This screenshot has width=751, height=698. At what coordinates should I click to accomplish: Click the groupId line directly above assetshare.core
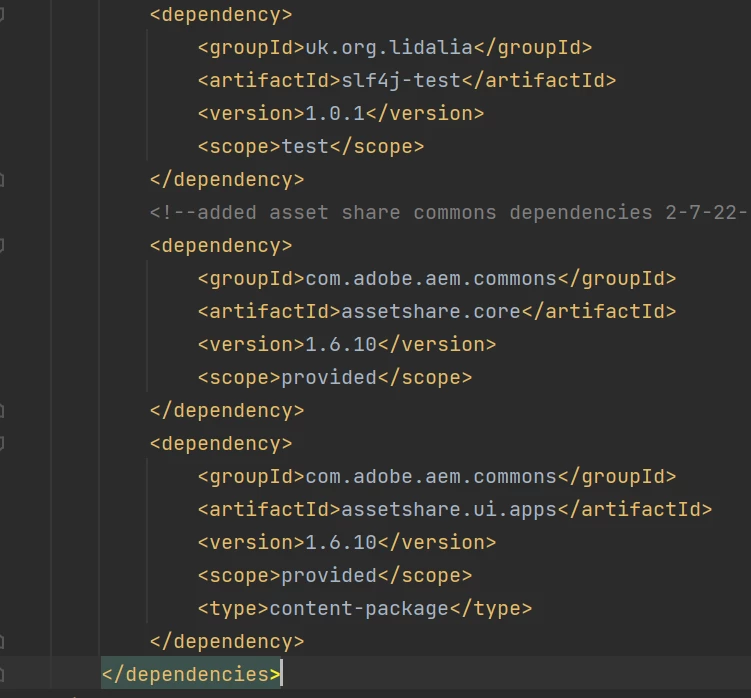(437, 279)
